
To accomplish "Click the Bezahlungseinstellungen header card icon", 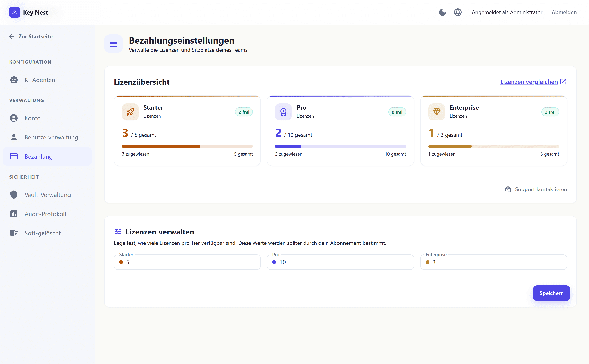I will coord(114,43).
